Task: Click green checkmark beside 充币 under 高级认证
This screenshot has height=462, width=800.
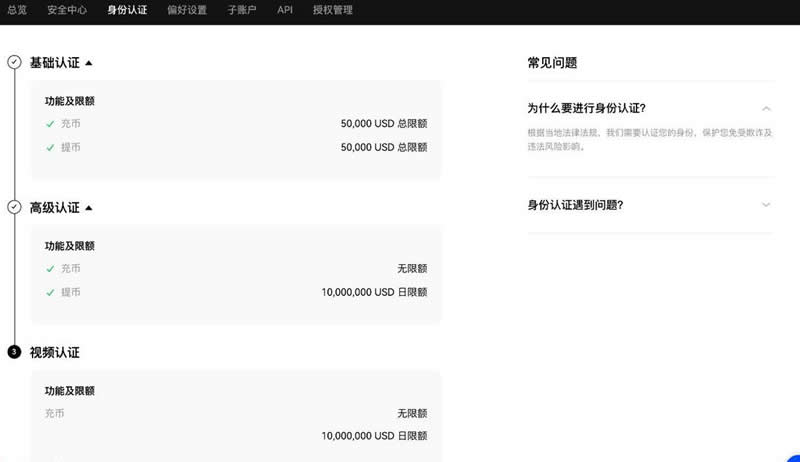Action: pos(50,269)
